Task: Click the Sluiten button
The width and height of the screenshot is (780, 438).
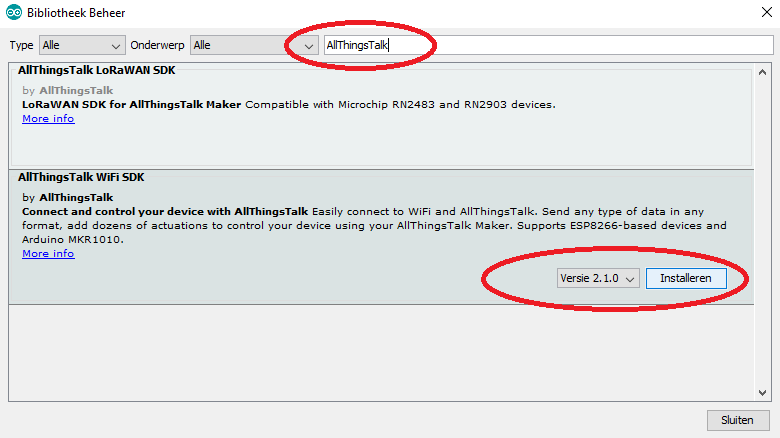Action: (x=737, y=419)
